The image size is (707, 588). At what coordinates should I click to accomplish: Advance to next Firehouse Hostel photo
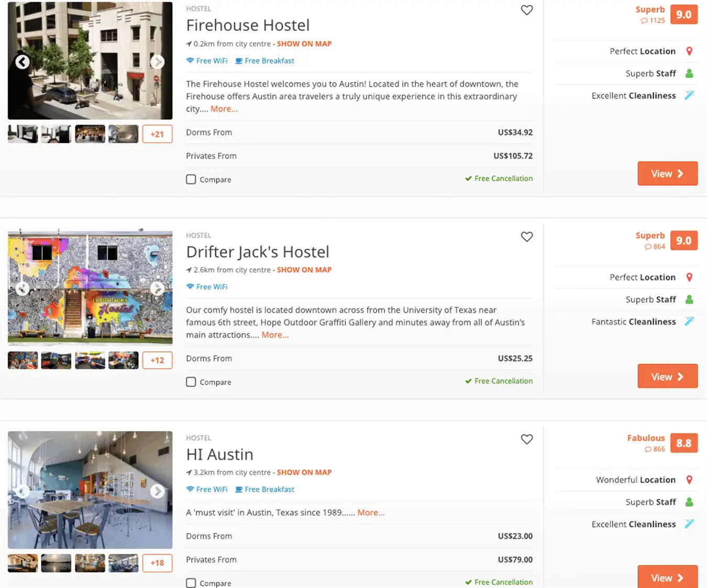pyautogui.click(x=157, y=62)
